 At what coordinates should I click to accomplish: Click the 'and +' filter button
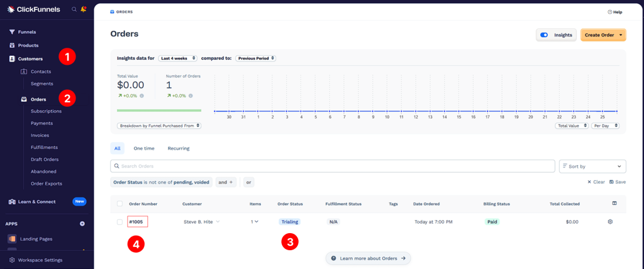coord(226,182)
